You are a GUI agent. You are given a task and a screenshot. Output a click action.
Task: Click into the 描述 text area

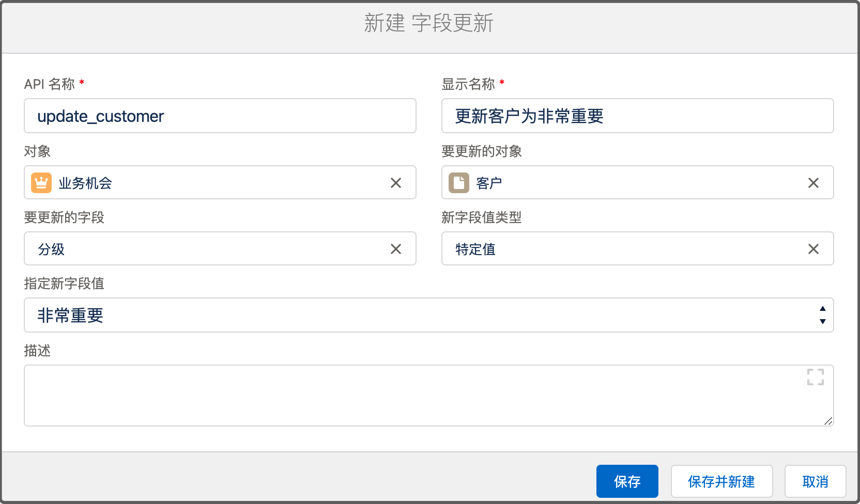pos(428,396)
